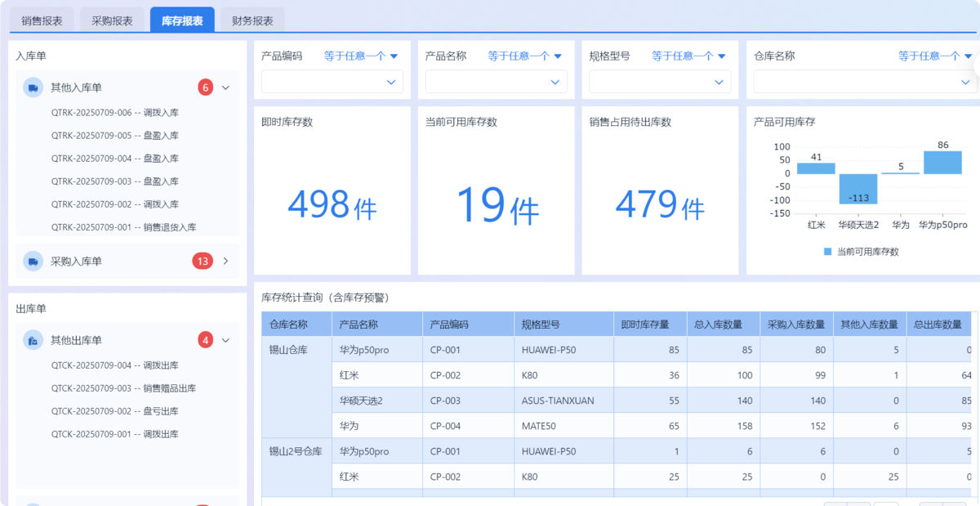Image resolution: width=980 pixels, height=506 pixels.
Task: Click the truck icon beside 其他入库单
Action: coord(33,87)
